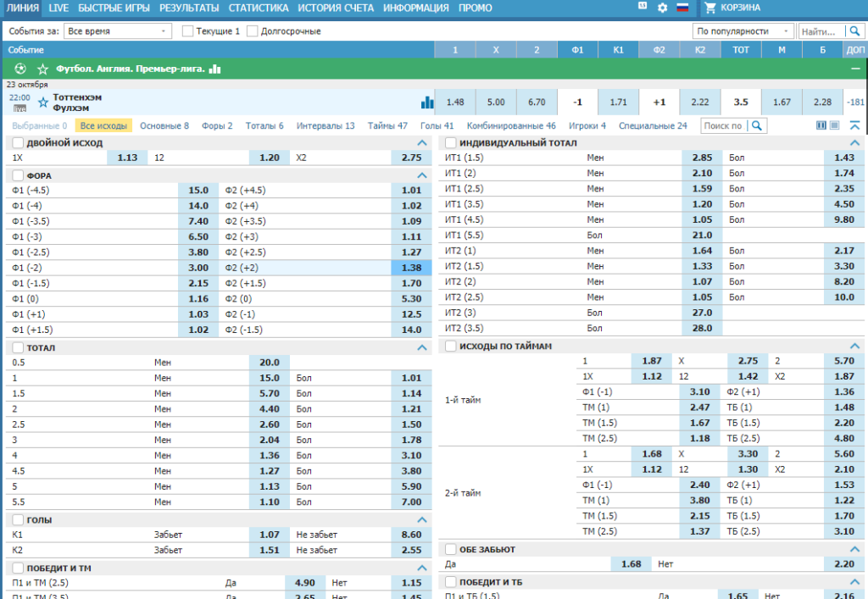
Task: Open the КОРЗИНА basket link
Action: click(740, 8)
